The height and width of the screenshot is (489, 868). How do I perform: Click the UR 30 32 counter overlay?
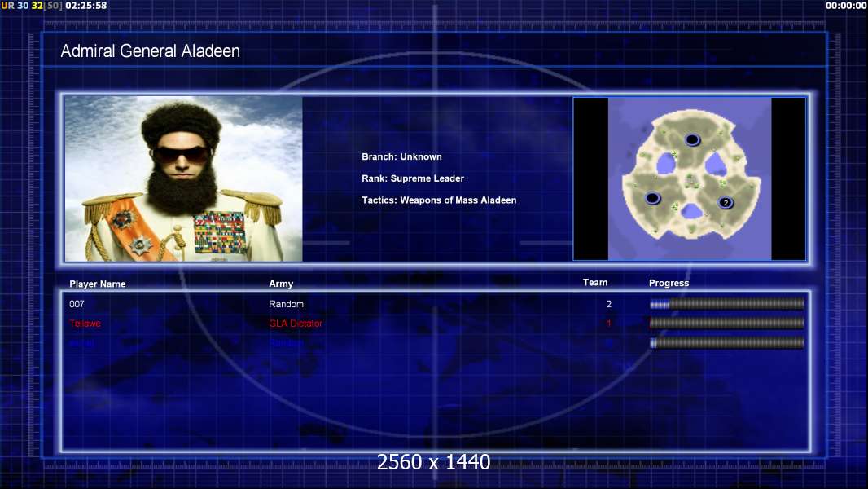[x=32, y=6]
